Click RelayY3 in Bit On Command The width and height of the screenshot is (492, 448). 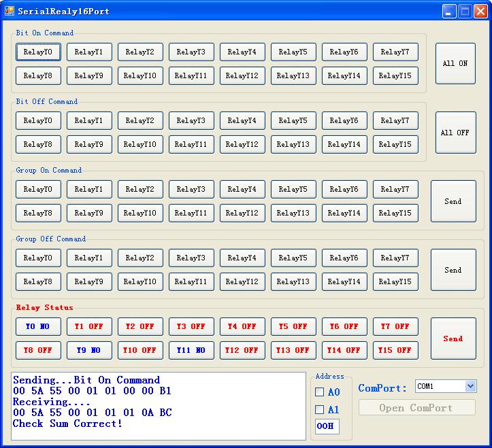point(191,52)
